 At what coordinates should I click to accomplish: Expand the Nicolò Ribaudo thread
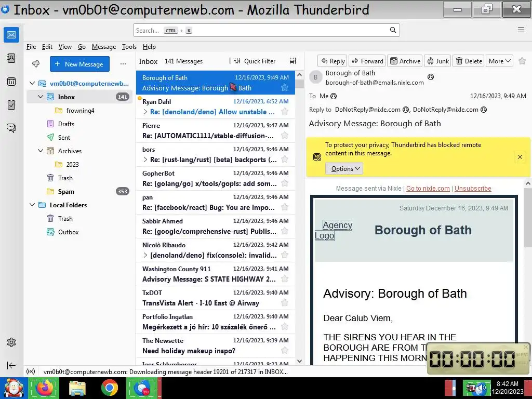click(145, 255)
